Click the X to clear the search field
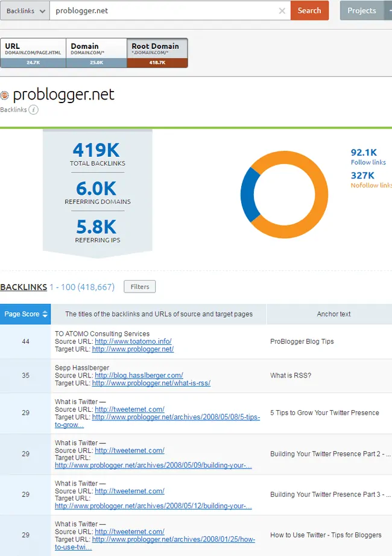The height and width of the screenshot is (556, 392). coord(282,10)
